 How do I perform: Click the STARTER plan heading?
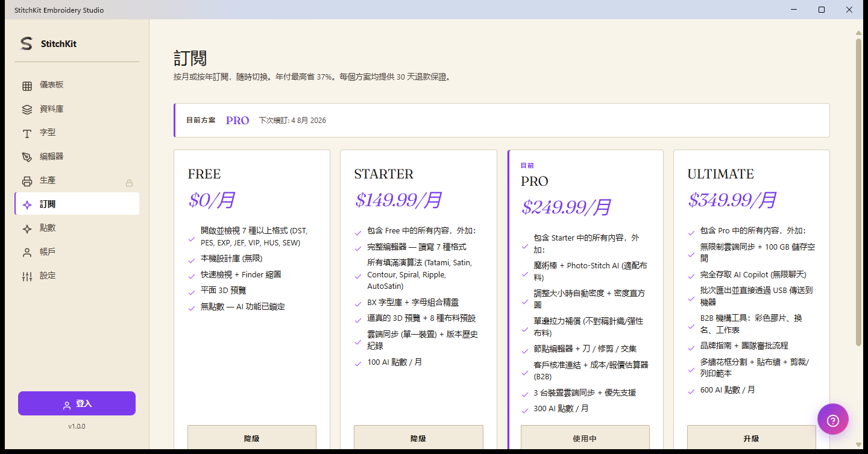[384, 174]
